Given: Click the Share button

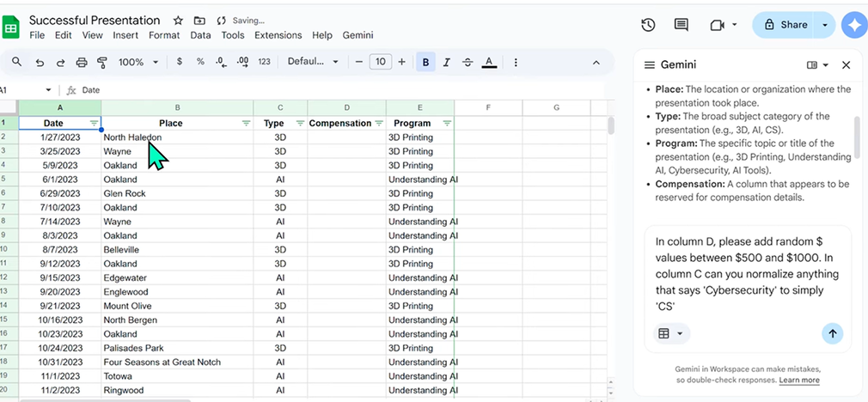Looking at the screenshot, I should click(785, 25).
